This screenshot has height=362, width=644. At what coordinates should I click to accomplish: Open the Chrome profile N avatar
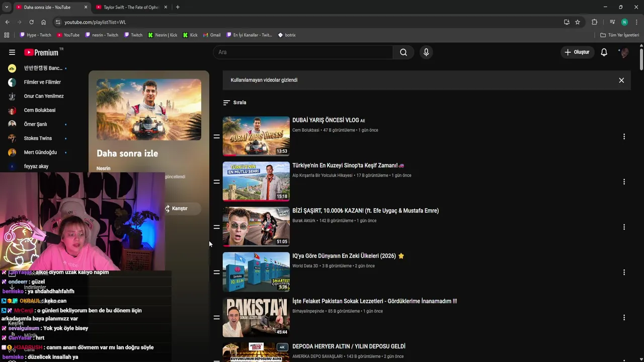[624, 22]
